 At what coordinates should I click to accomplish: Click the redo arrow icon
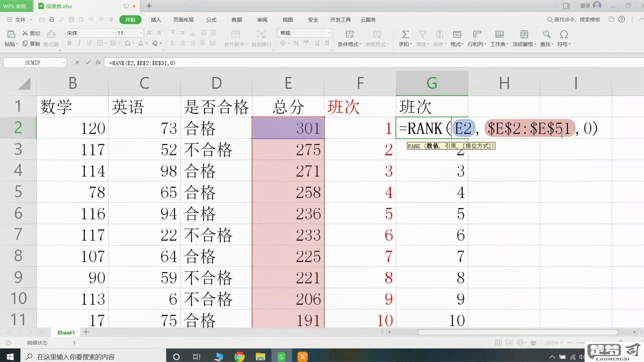coord(101,20)
